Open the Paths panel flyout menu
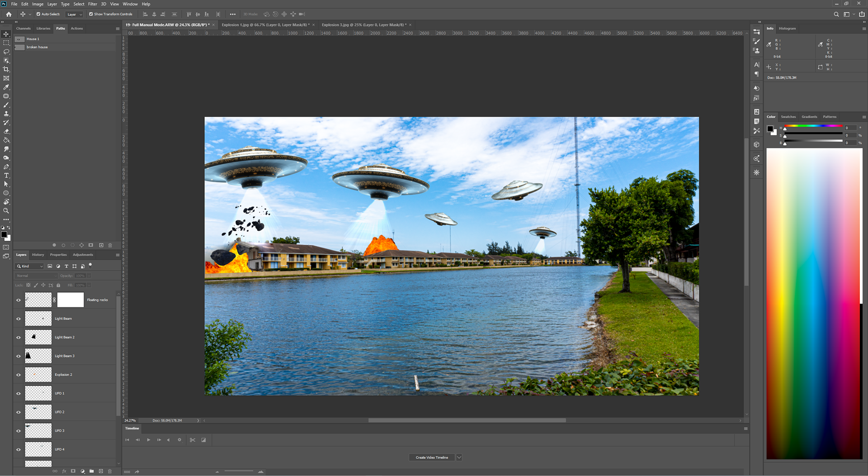The image size is (868, 476). tap(118, 29)
